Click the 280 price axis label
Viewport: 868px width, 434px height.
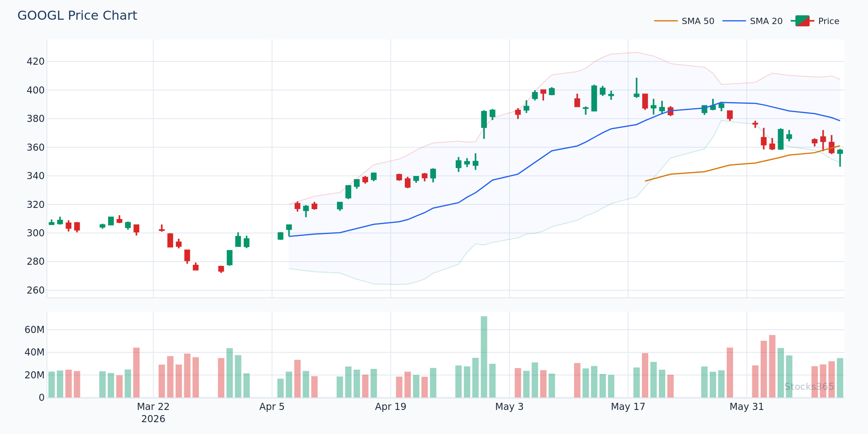pos(36,262)
